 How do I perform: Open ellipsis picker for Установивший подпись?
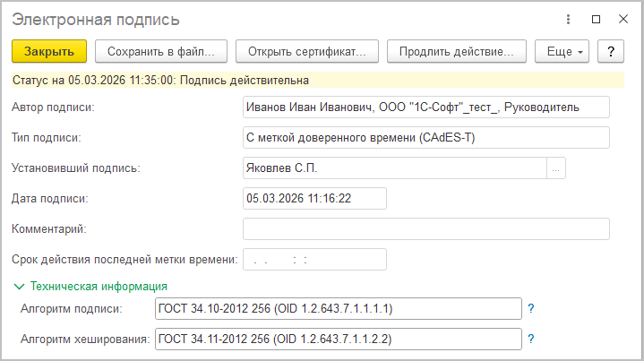click(x=556, y=168)
